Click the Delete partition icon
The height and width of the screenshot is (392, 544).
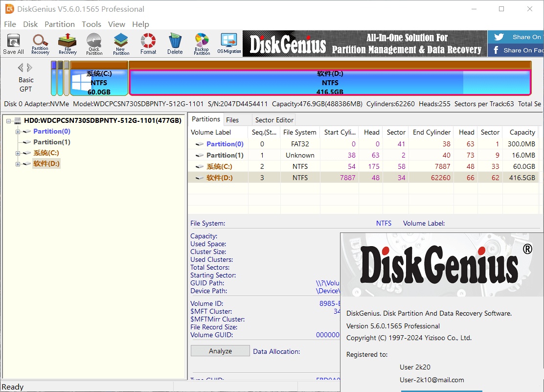tap(175, 44)
